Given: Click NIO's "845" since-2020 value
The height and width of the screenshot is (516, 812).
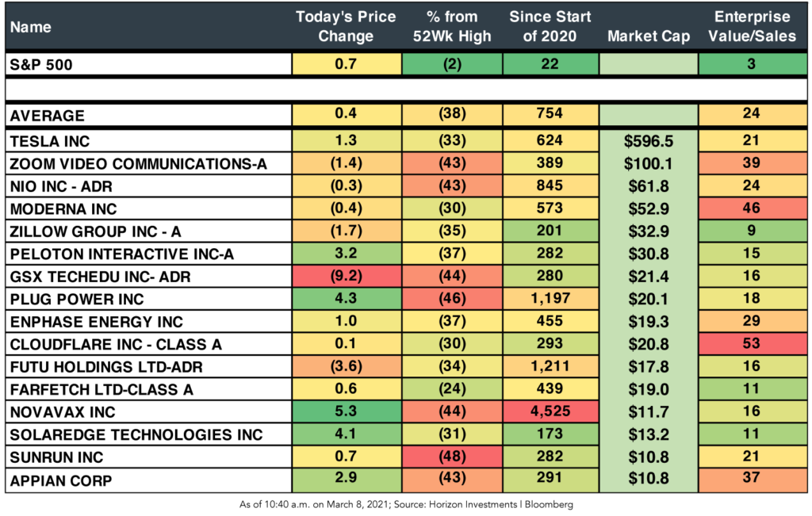Looking at the screenshot, I should [x=550, y=185].
